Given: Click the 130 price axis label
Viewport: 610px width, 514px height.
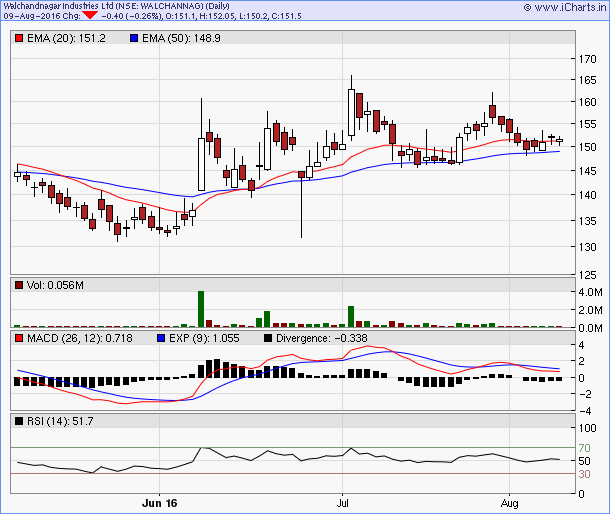Looking at the screenshot, I should (x=587, y=247).
